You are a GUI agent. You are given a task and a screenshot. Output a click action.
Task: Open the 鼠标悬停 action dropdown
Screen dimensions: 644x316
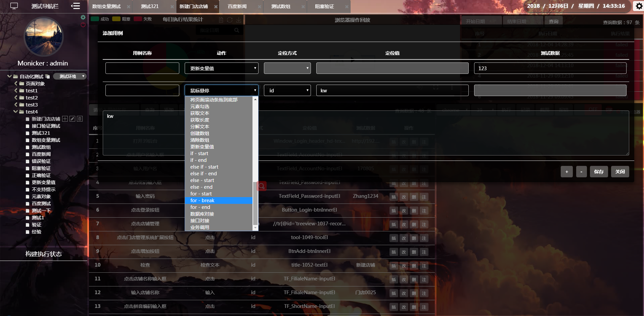click(x=222, y=90)
